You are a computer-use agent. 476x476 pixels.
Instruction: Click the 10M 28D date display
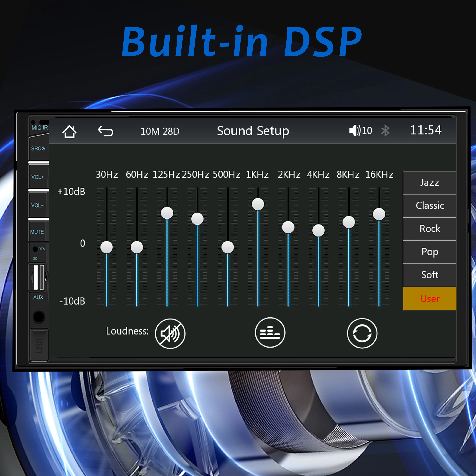pyautogui.click(x=160, y=131)
